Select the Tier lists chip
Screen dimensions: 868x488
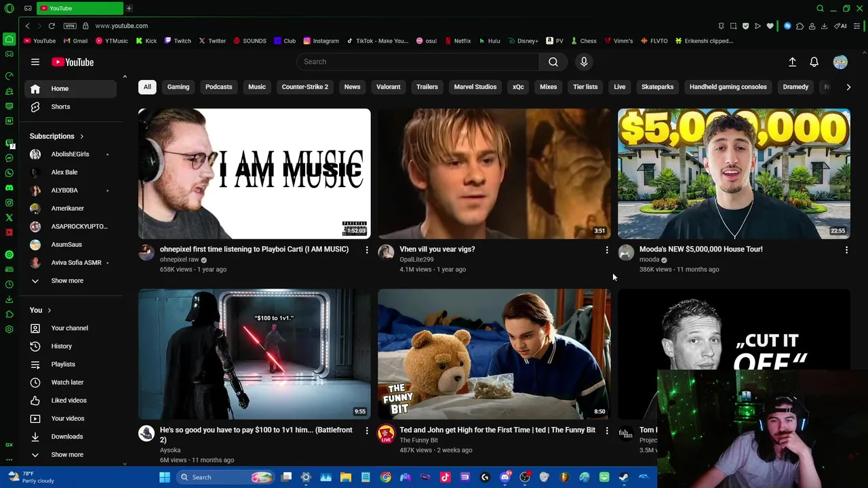tap(585, 87)
